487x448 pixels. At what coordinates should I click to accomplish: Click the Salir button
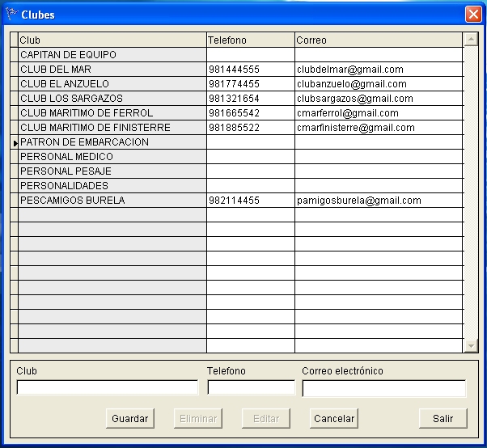443,418
